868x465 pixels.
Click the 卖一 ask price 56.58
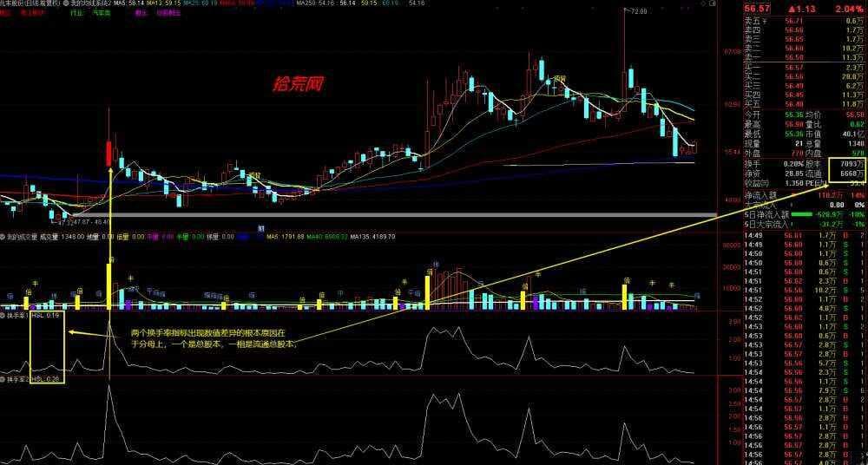[794, 57]
